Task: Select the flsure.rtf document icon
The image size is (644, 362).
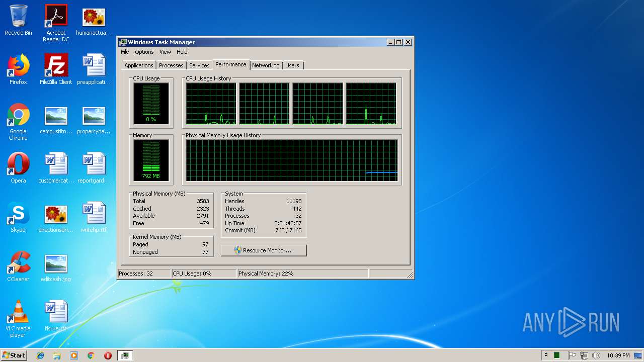Action: pos(56,316)
